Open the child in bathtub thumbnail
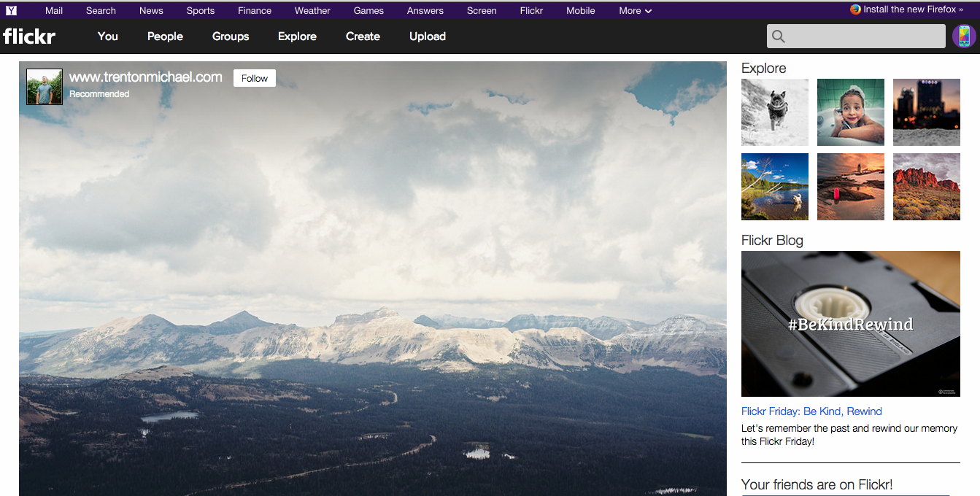This screenshot has height=496, width=980. coord(851,112)
